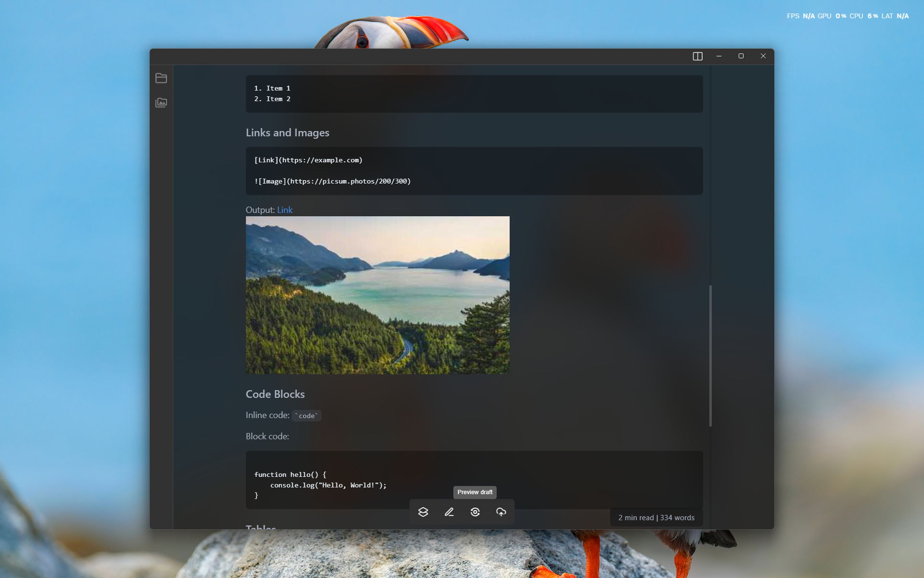
Task: Click the function hello code block
Action: coord(474,480)
